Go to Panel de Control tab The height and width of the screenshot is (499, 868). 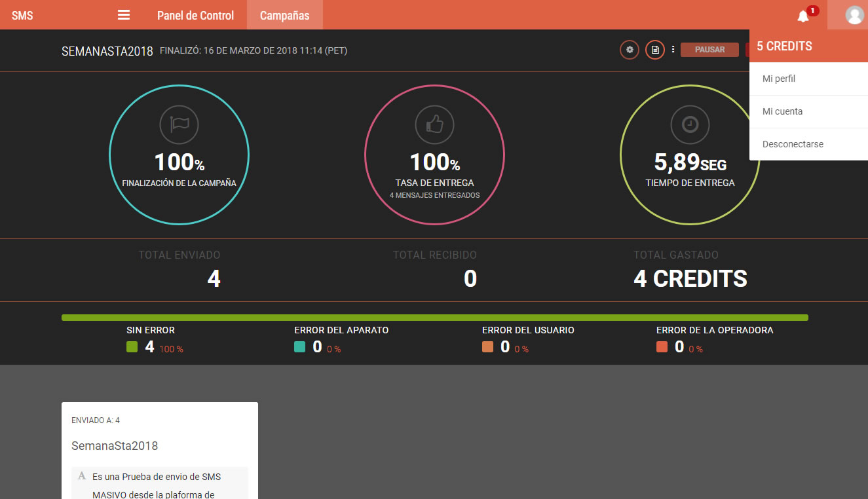pyautogui.click(x=195, y=15)
